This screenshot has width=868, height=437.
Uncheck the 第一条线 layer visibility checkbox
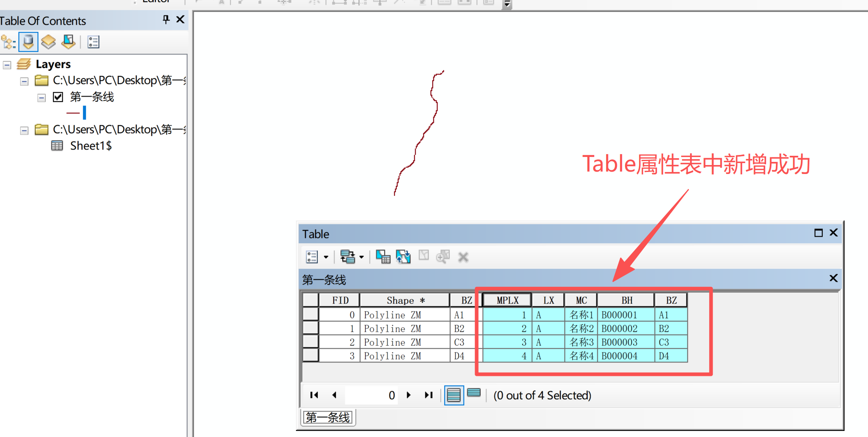[x=58, y=97]
